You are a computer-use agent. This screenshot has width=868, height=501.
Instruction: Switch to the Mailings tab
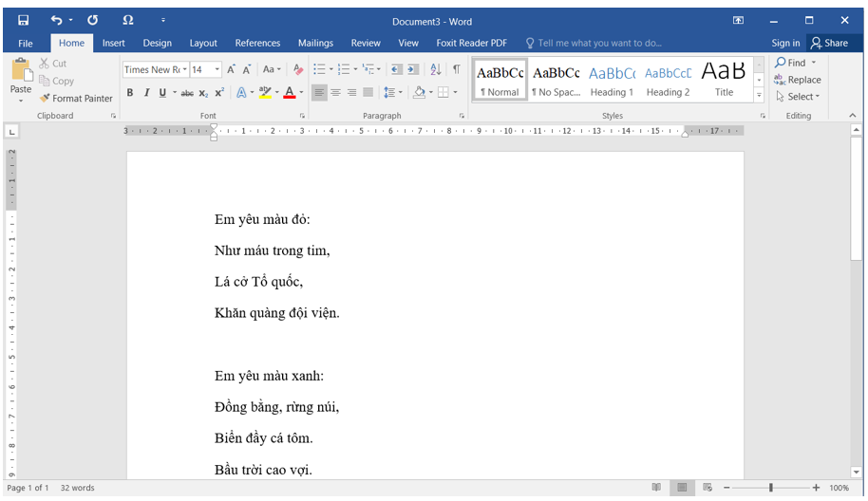(315, 43)
